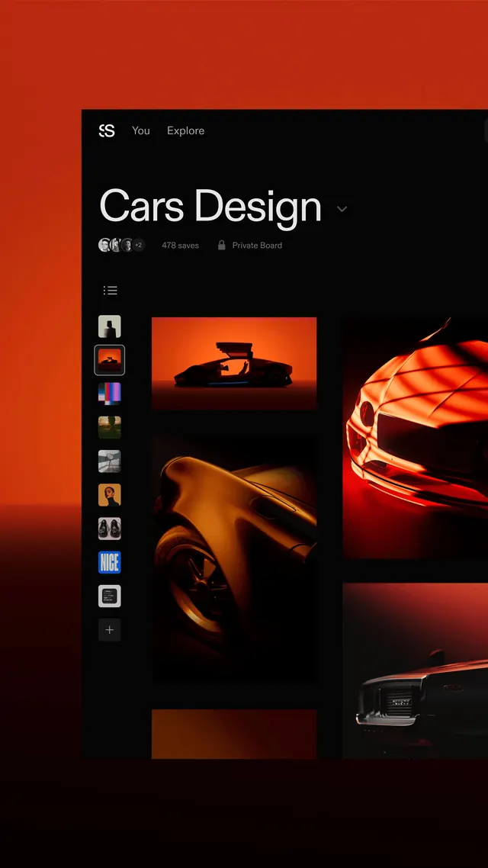The image size is (488, 868).
Task: Add a new board with plus button
Action: click(110, 630)
